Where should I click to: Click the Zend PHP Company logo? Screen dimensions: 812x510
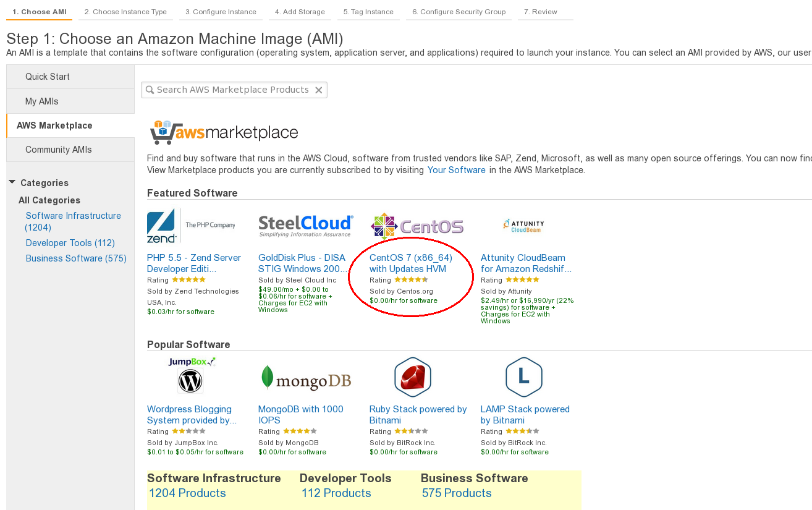point(192,226)
